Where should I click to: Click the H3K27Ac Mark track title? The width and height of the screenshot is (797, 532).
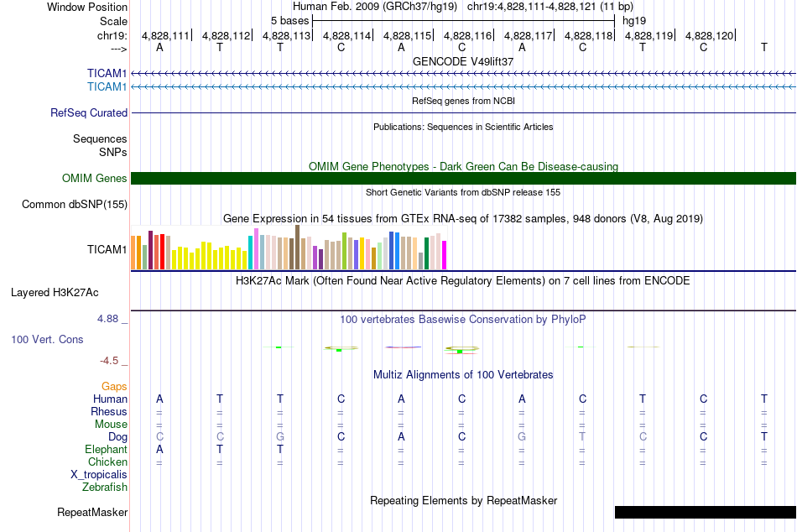pyautogui.click(x=463, y=281)
